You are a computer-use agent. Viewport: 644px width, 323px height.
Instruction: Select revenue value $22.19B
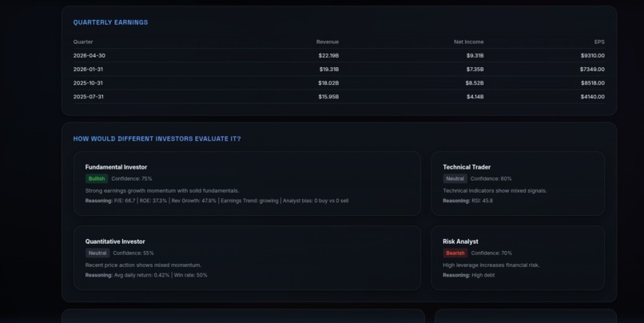(328, 55)
